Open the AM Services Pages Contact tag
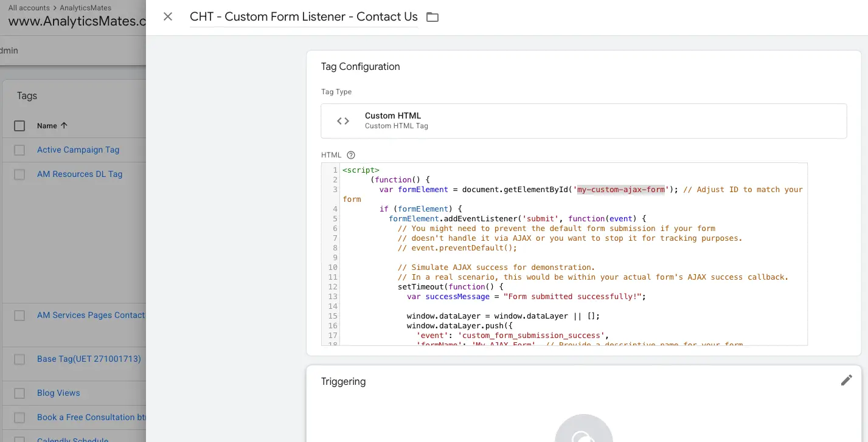 [91, 315]
